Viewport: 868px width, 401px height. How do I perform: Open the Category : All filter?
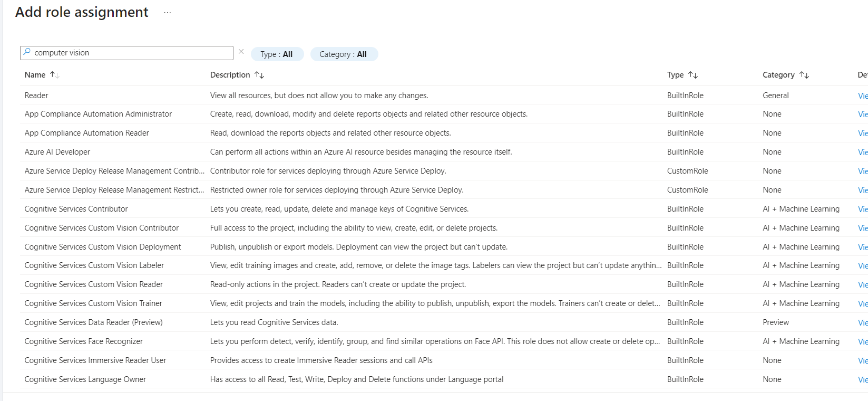click(344, 54)
